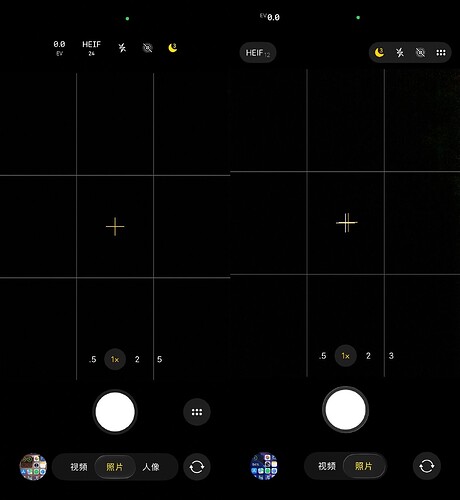
Task: Select 2 zoom on left screen
Action: tap(137, 359)
